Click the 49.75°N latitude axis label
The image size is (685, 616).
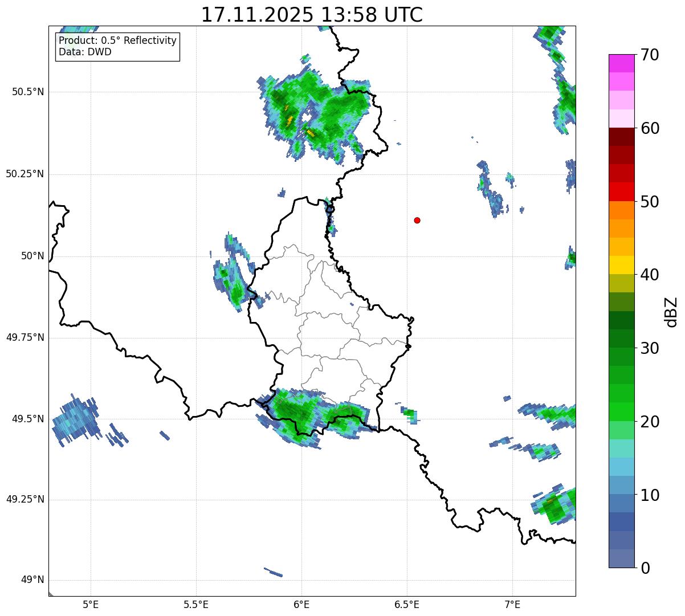25,337
